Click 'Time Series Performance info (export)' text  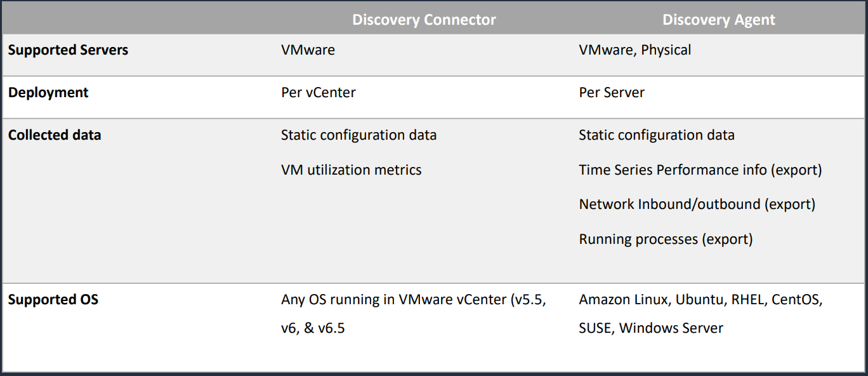coord(700,170)
